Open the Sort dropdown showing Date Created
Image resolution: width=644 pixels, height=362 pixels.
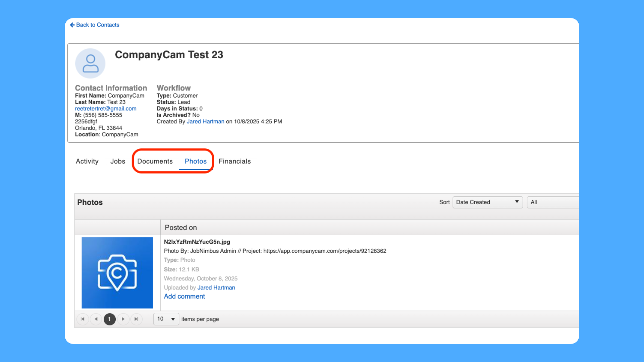(487, 202)
